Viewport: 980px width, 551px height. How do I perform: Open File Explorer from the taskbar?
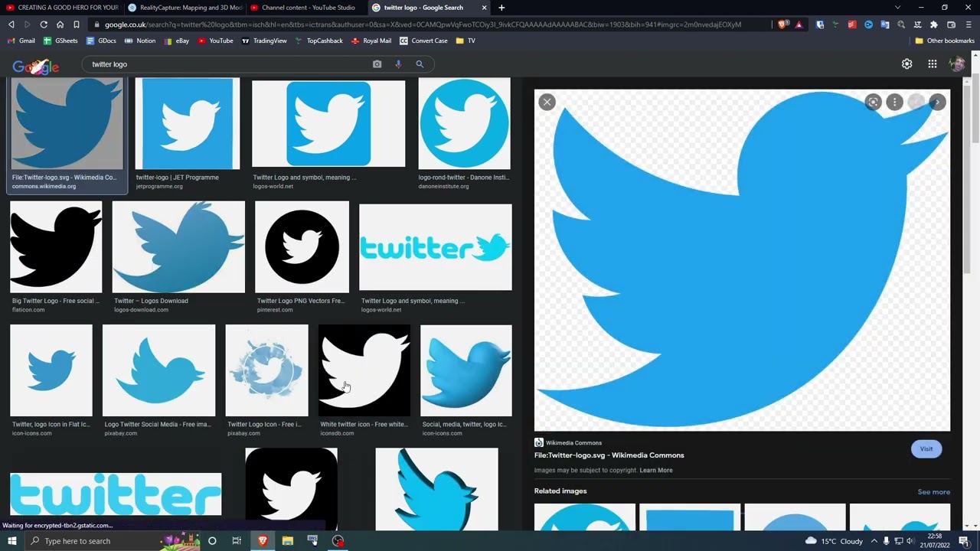[288, 541]
